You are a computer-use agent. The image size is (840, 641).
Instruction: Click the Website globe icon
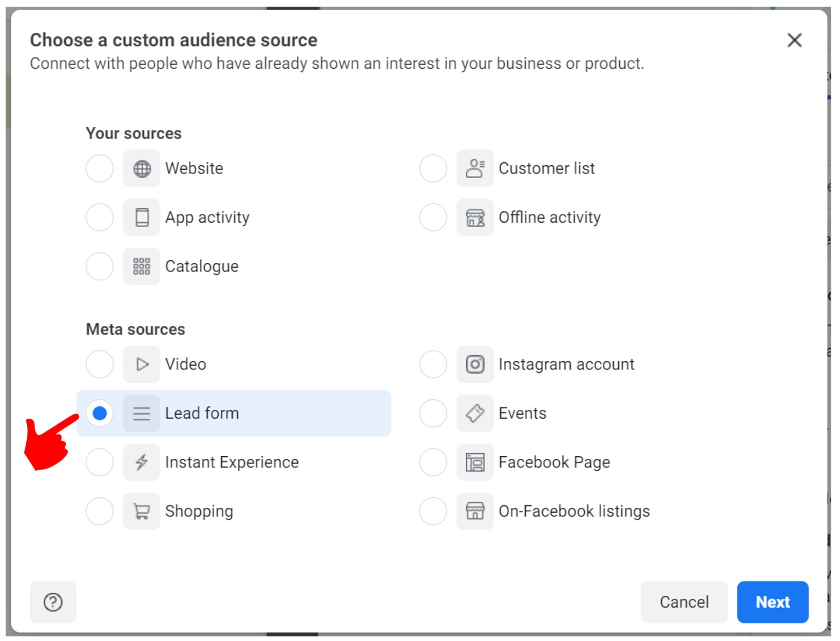coord(142,168)
